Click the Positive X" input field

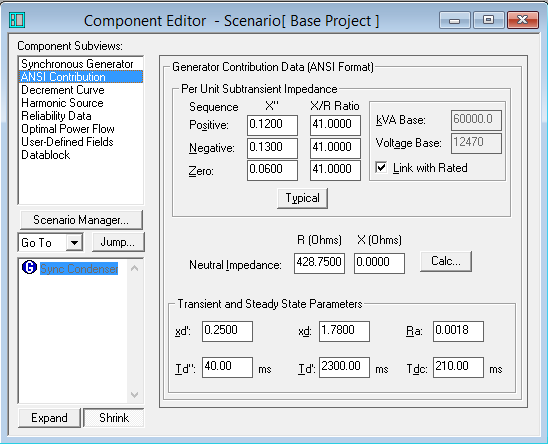pyautogui.click(x=272, y=125)
